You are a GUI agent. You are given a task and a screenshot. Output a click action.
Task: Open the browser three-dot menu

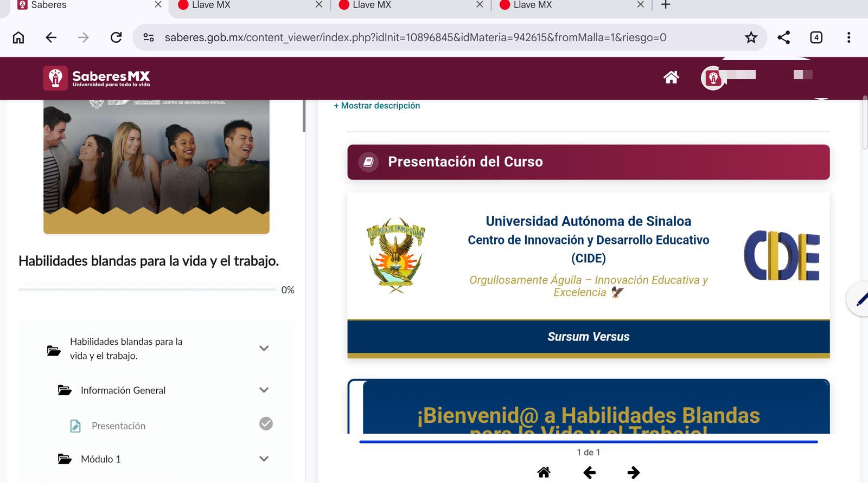coord(848,37)
